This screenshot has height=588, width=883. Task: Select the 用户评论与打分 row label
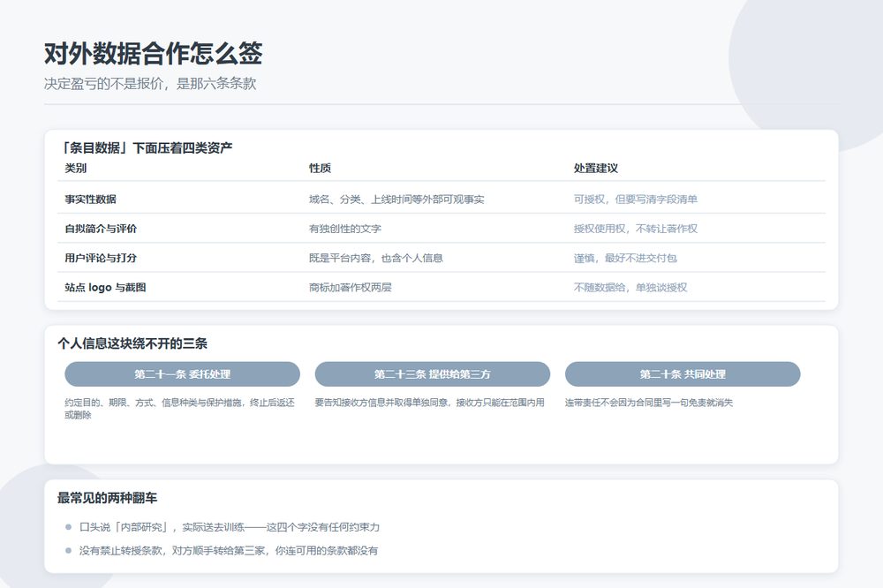coord(101,258)
